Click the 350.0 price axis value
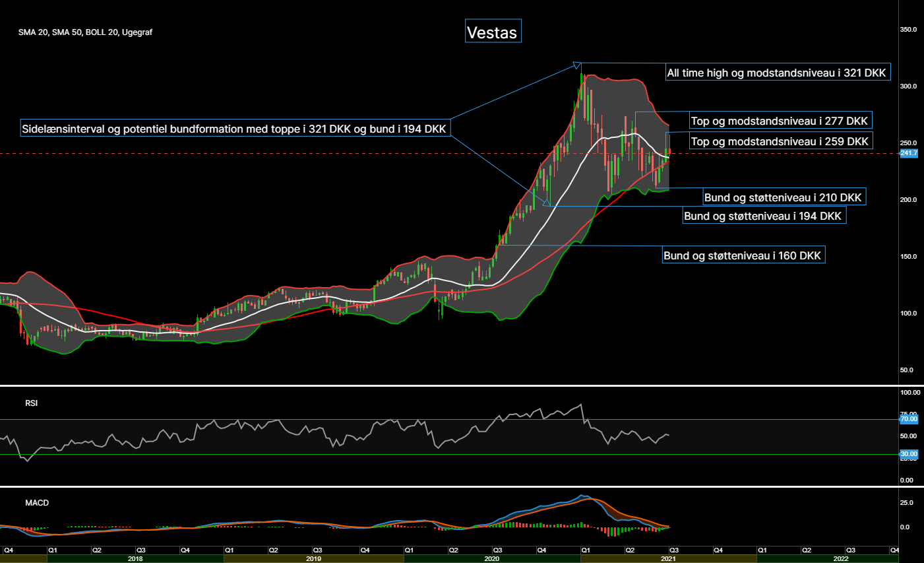 pyautogui.click(x=909, y=30)
